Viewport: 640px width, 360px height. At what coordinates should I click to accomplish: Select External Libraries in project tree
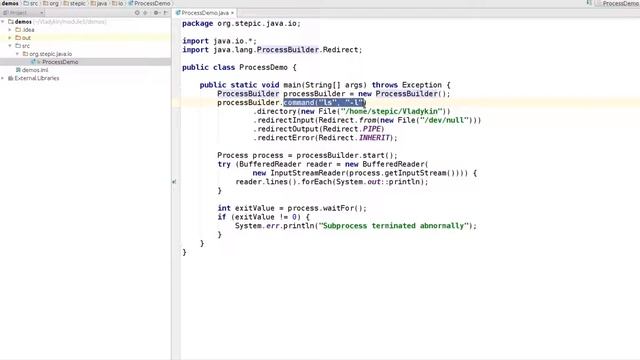pyautogui.click(x=37, y=78)
